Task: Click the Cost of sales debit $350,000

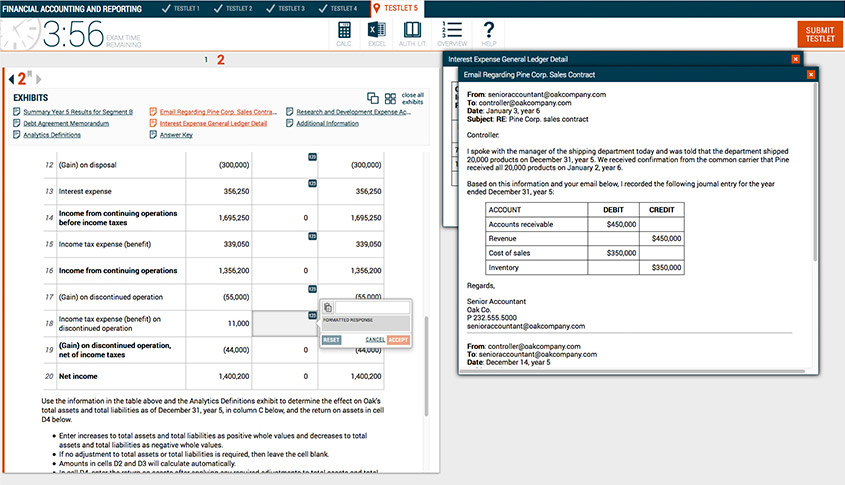Action: point(613,253)
